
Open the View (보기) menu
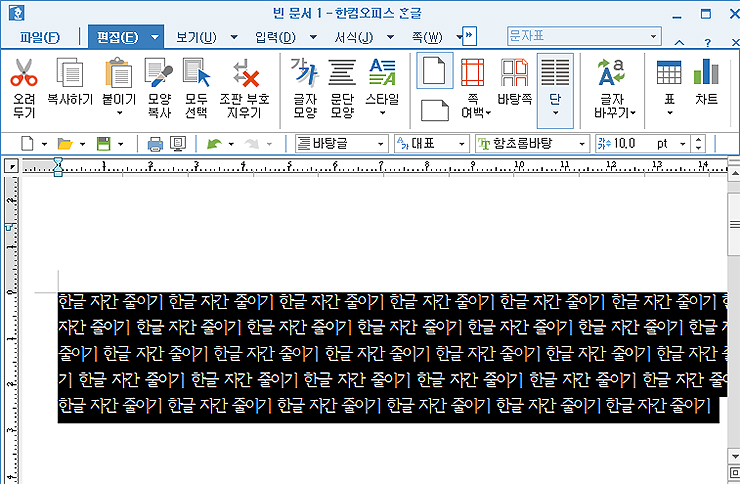point(196,37)
